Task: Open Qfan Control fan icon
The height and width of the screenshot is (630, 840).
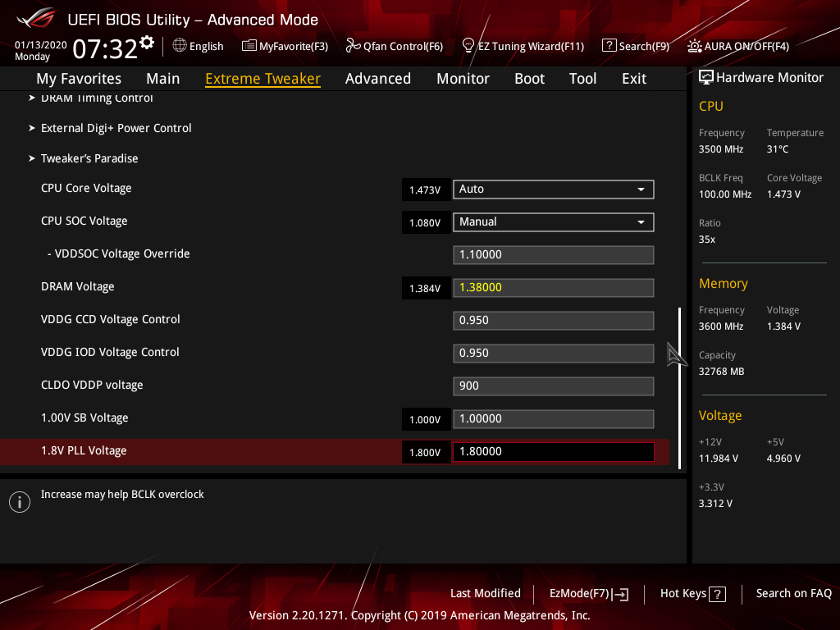Action: point(353,46)
